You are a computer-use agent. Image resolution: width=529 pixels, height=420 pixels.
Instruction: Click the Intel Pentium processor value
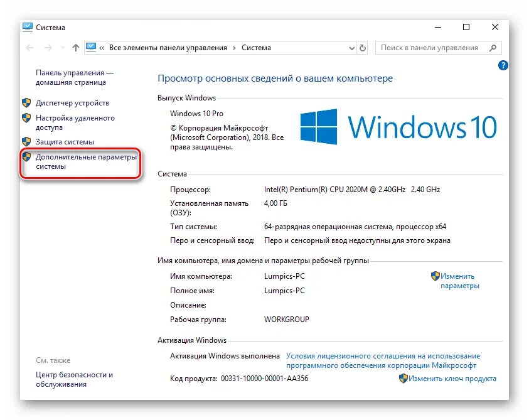click(352, 190)
